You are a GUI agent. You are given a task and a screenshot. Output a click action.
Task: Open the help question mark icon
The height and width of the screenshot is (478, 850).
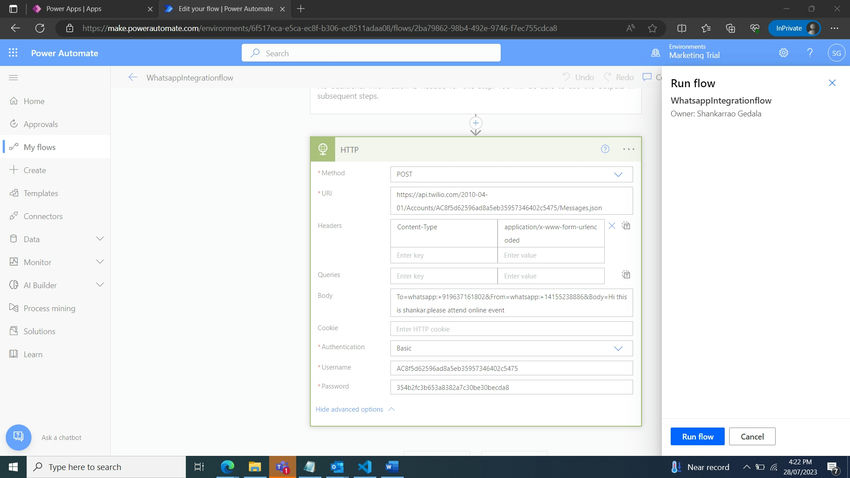[x=810, y=53]
